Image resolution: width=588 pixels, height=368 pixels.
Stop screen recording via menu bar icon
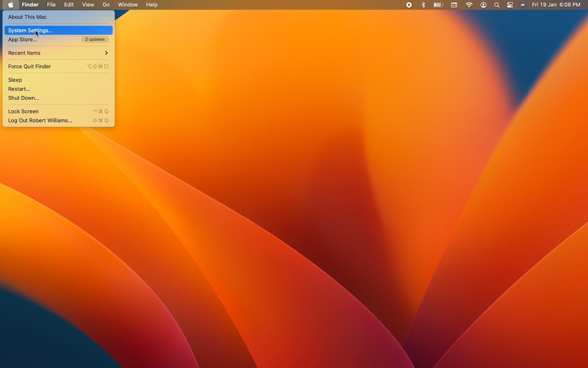point(409,5)
